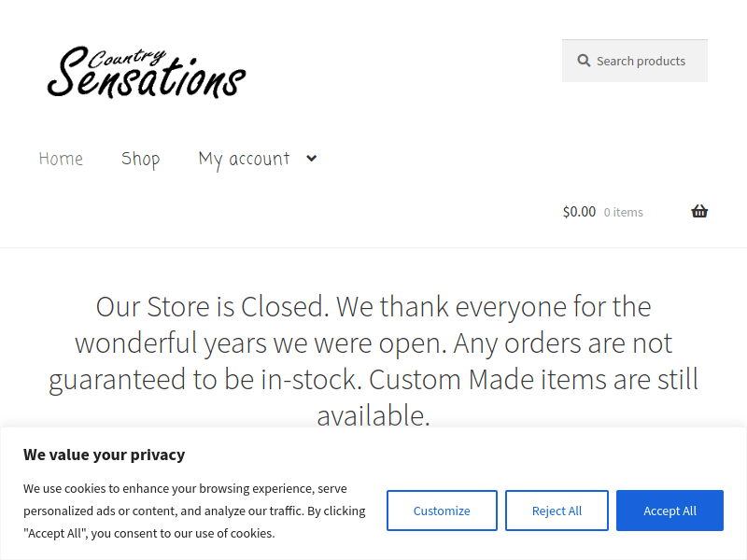Image resolution: width=747 pixels, height=560 pixels.
Task: Click the 'Any orders are not' text
Action: coord(563,343)
